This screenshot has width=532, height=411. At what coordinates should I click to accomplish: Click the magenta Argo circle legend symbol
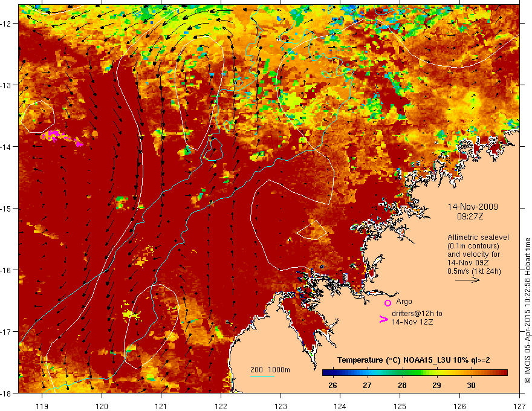pyautogui.click(x=388, y=303)
